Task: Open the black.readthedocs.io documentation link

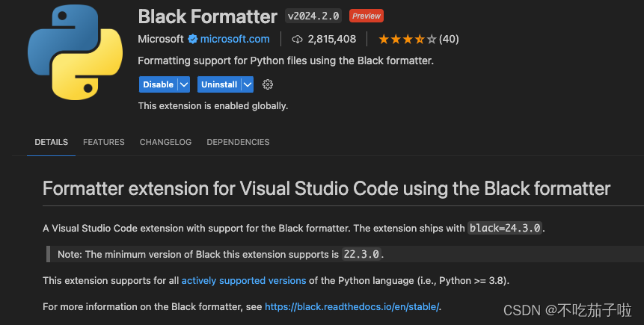Action: (352, 307)
